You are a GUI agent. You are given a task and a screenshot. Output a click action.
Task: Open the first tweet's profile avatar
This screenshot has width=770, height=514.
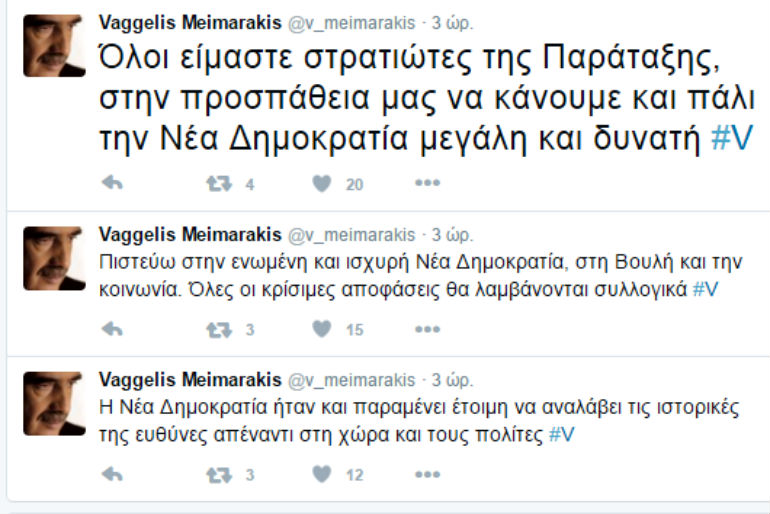click(54, 46)
